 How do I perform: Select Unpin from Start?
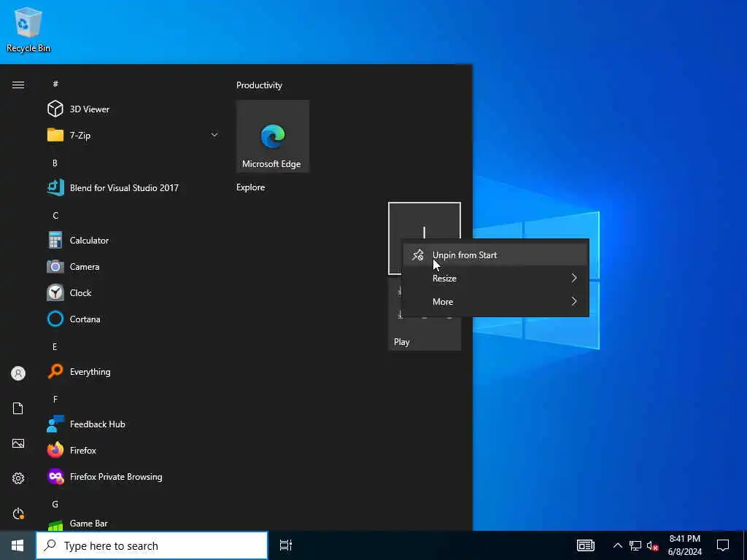click(495, 255)
